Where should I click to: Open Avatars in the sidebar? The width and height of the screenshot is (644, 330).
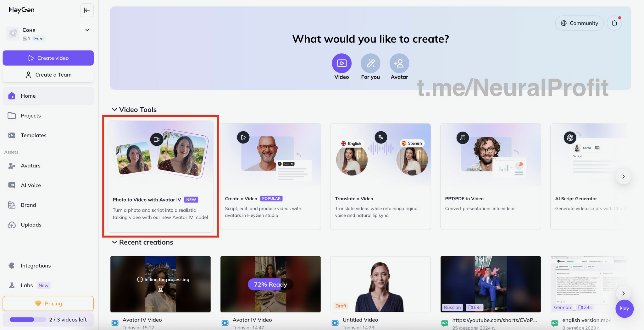click(x=48, y=166)
